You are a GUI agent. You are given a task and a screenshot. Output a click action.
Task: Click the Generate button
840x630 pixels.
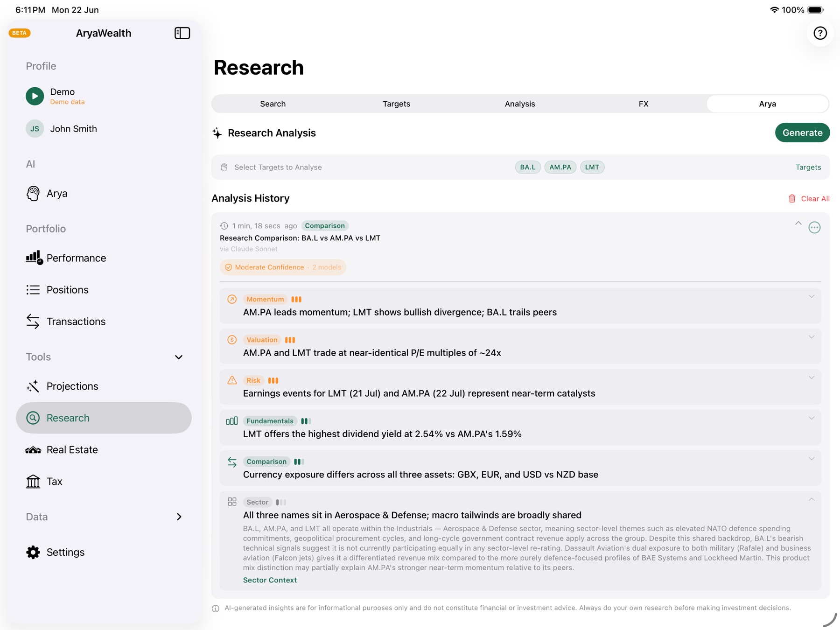point(802,133)
